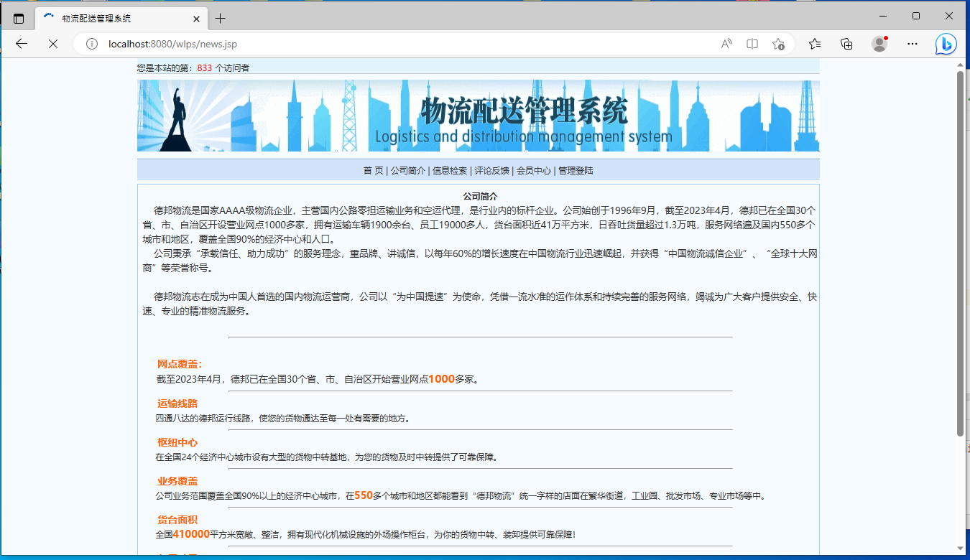Click the line starting 四通八达的德邦运行线路
This screenshot has width=970, height=560.
pos(282,418)
